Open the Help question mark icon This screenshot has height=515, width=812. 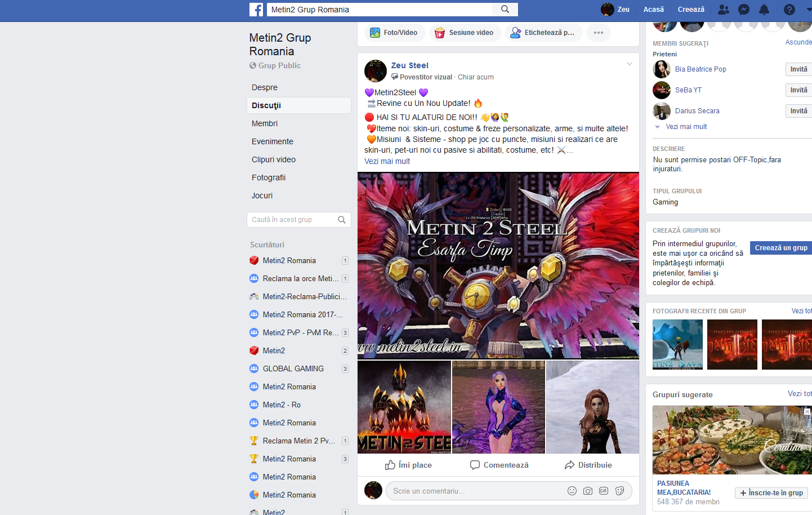click(789, 10)
